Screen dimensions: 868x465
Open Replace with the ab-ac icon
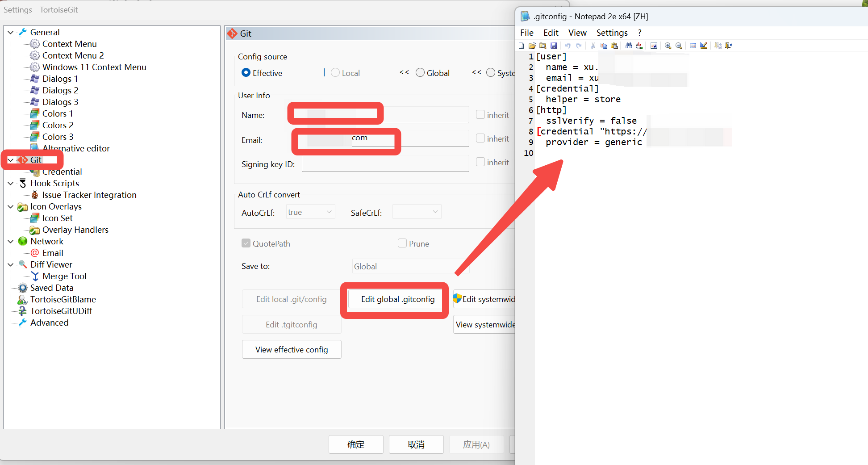point(639,46)
